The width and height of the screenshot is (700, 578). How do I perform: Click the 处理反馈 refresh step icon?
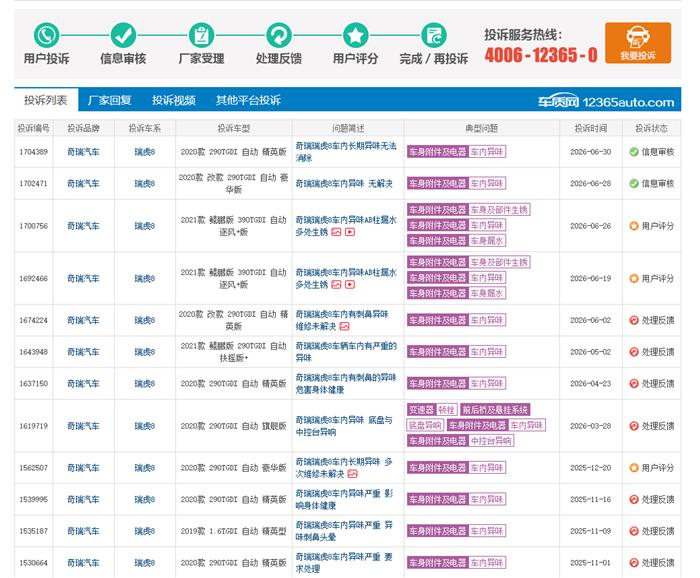coord(279,35)
